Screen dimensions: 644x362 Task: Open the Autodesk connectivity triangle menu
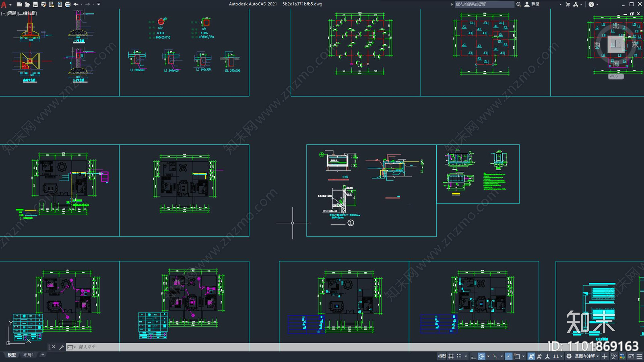(x=576, y=4)
